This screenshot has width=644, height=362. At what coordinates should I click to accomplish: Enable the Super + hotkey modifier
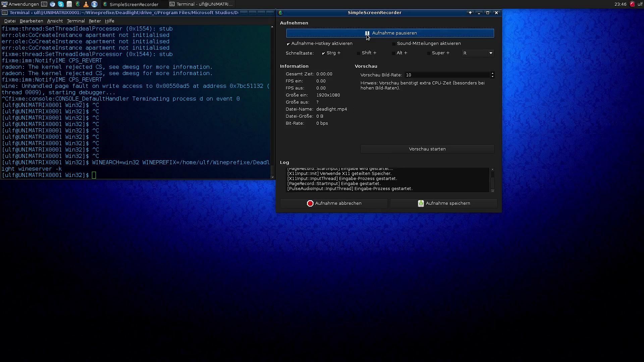pyautogui.click(x=429, y=53)
